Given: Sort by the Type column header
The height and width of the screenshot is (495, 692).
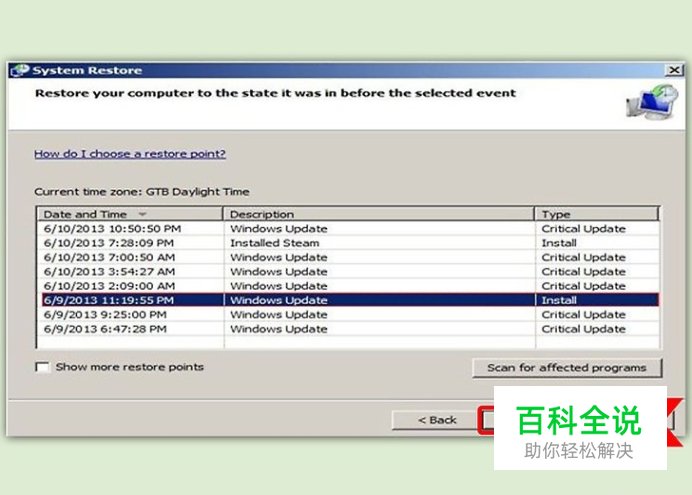Looking at the screenshot, I should 597,214.
